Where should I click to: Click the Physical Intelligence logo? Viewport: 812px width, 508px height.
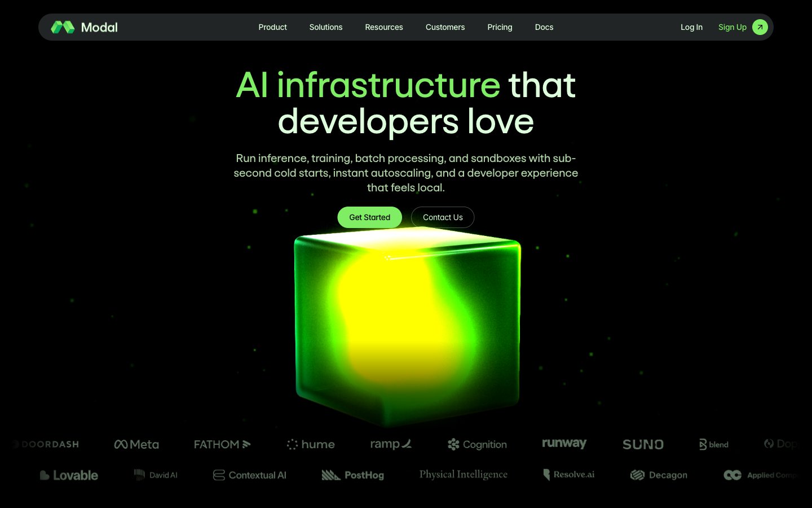(464, 475)
